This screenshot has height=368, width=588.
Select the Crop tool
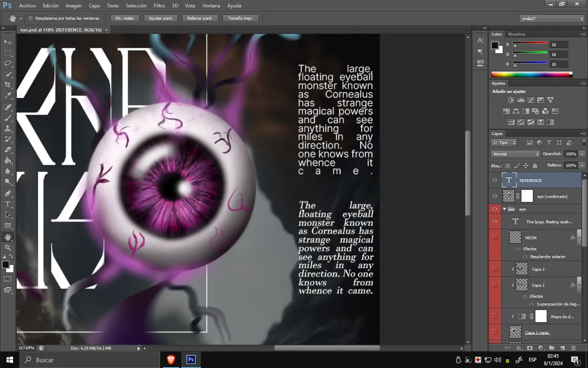click(8, 85)
